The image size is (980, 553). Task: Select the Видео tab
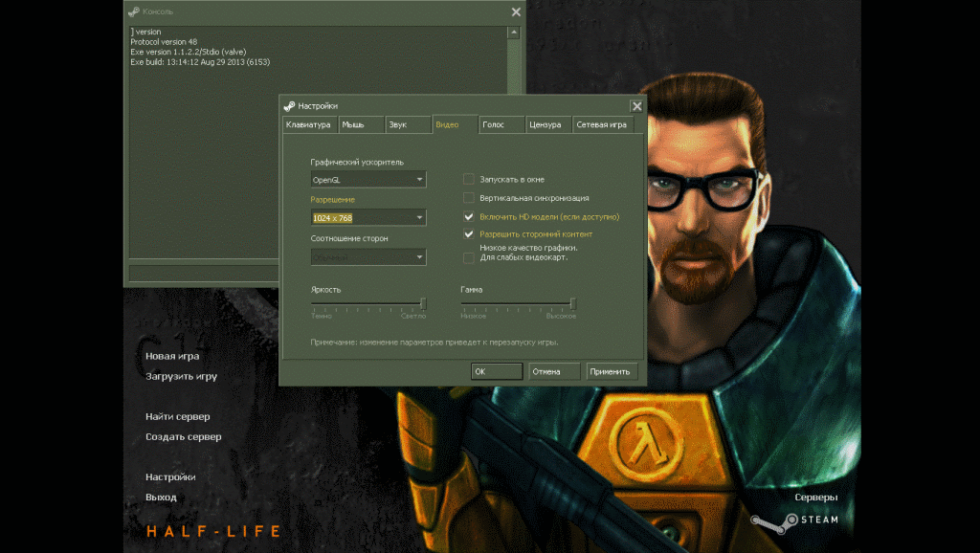455,124
